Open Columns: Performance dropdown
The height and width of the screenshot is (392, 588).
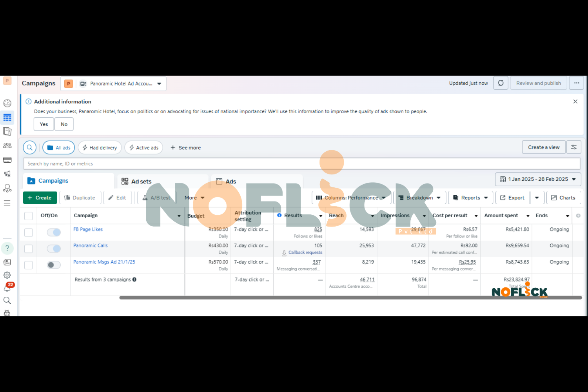click(x=351, y=198)
